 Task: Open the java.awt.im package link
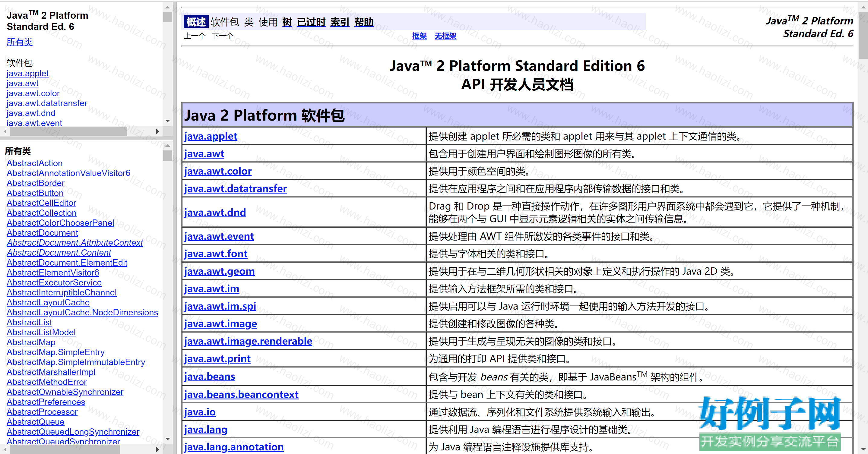click(212, 289)
